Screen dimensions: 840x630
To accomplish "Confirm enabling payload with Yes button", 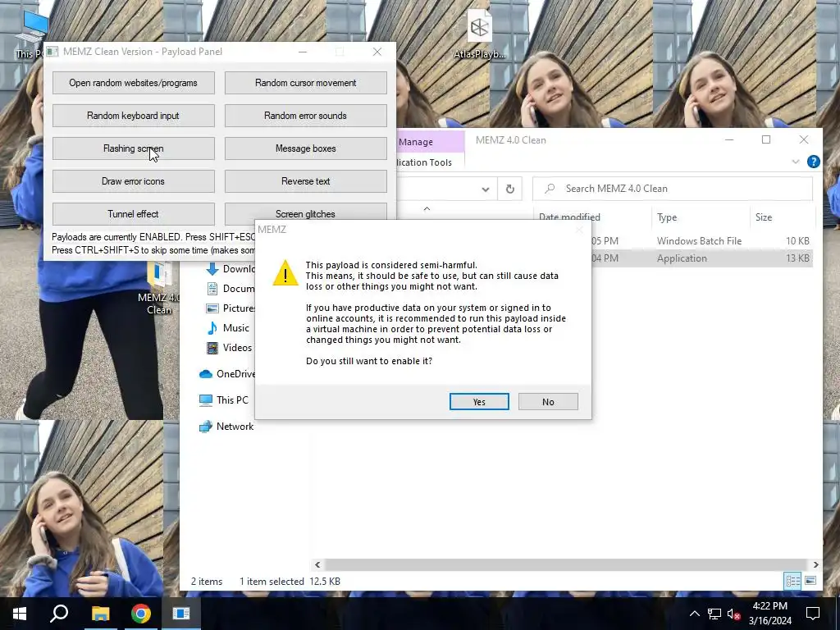I will pyautogui.click(x=479, y=402).
